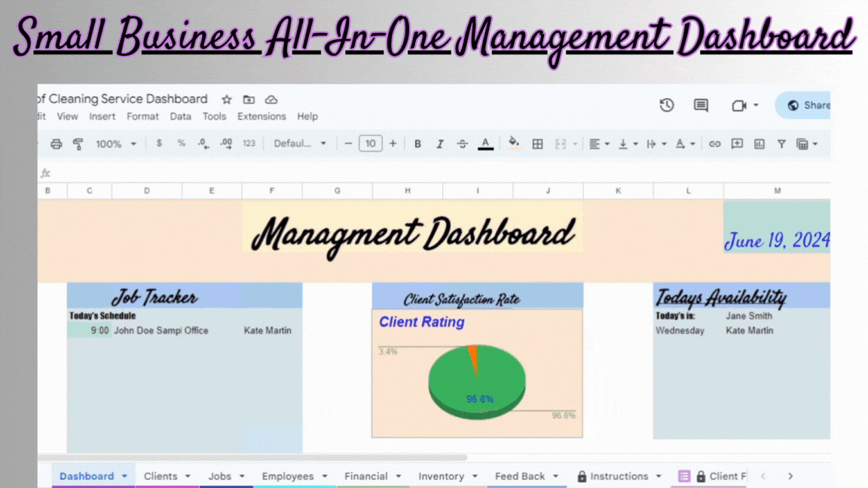
Task: Open version history clock icon
Action: click(667, 105)
